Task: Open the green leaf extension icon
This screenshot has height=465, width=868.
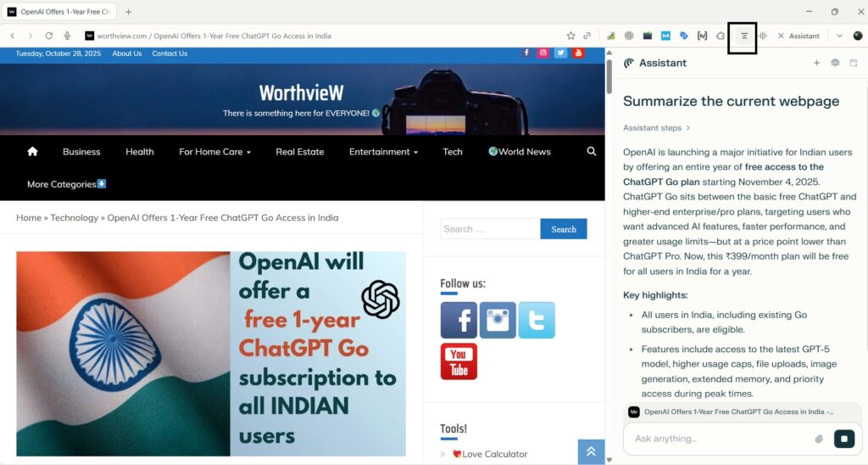Action: tap(611, 36)
